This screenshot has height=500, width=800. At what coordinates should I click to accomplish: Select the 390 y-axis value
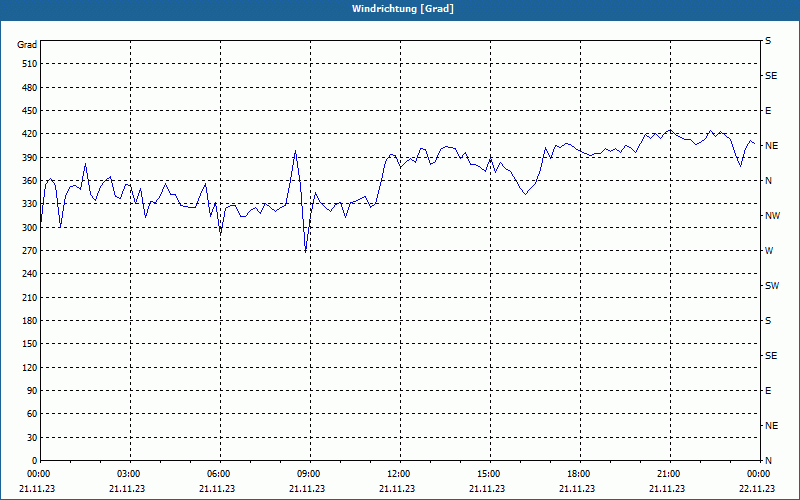pos(30,158)
